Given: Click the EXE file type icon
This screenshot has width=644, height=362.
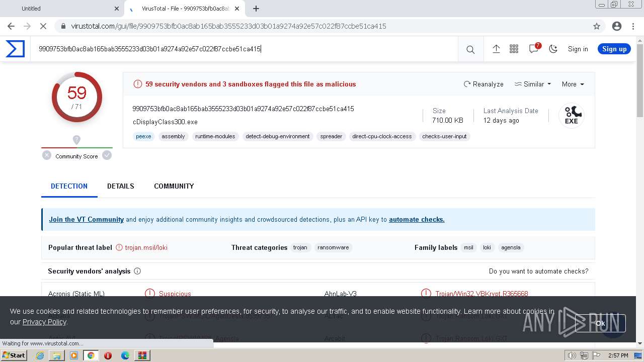Looking at the screenshot, I should click(572, 115).
